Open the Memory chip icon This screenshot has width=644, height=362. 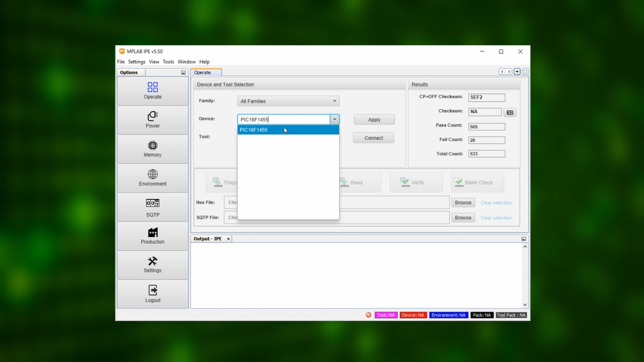click(152, 145)
